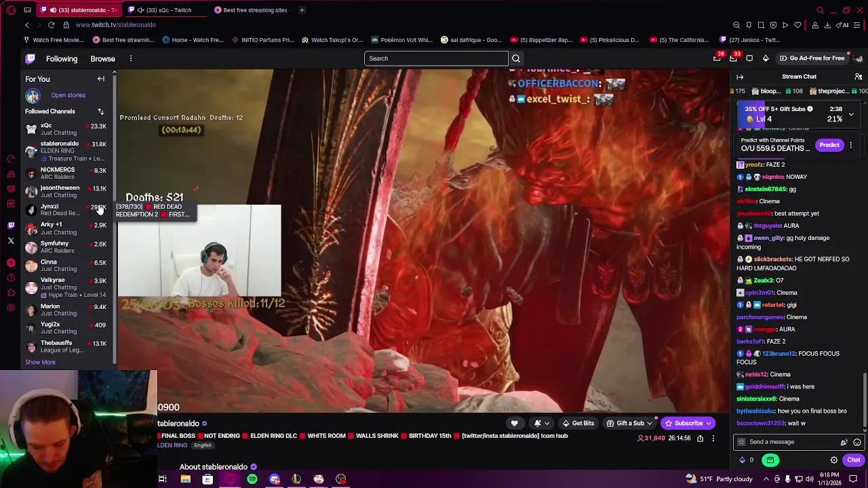Click the Get Bits diamond icon in top bar
The width and height of the screenshot is (868, 488).
766,58
